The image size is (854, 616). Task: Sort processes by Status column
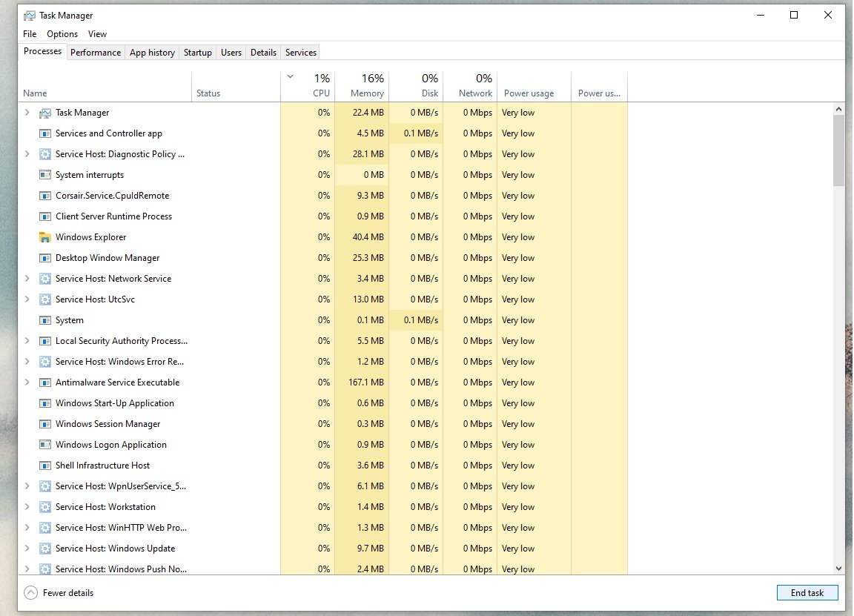click(236, 87)
